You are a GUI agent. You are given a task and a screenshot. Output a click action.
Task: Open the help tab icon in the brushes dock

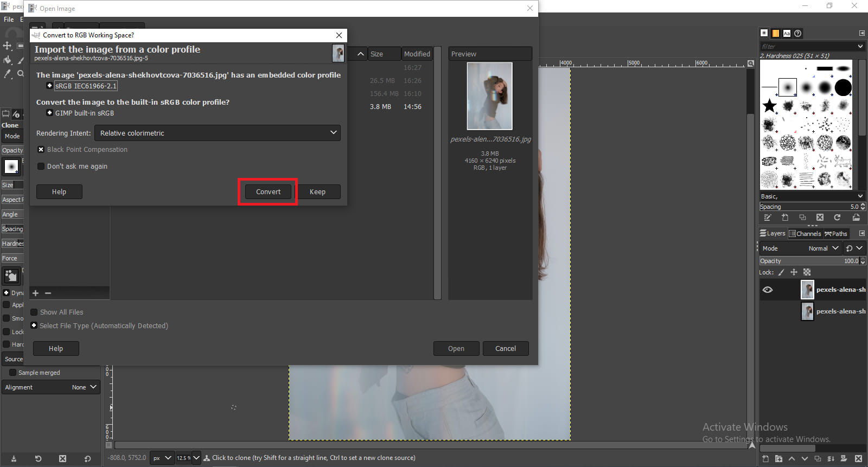click(x=798, y=33)
